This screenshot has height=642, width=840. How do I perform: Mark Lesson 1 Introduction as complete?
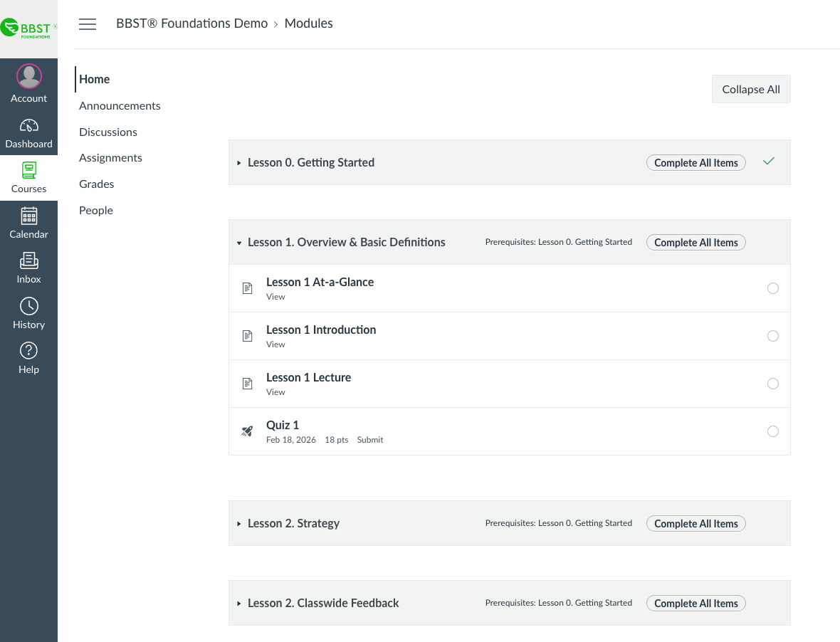pos(773,335)
